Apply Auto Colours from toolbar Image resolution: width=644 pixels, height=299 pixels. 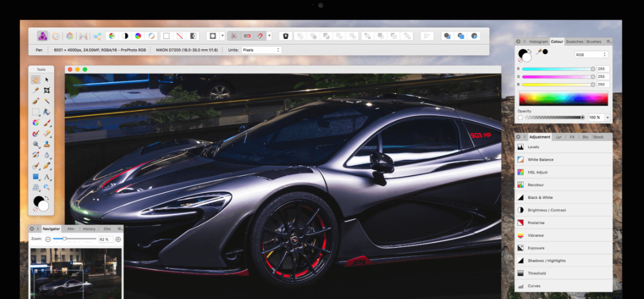click(138, 36)
